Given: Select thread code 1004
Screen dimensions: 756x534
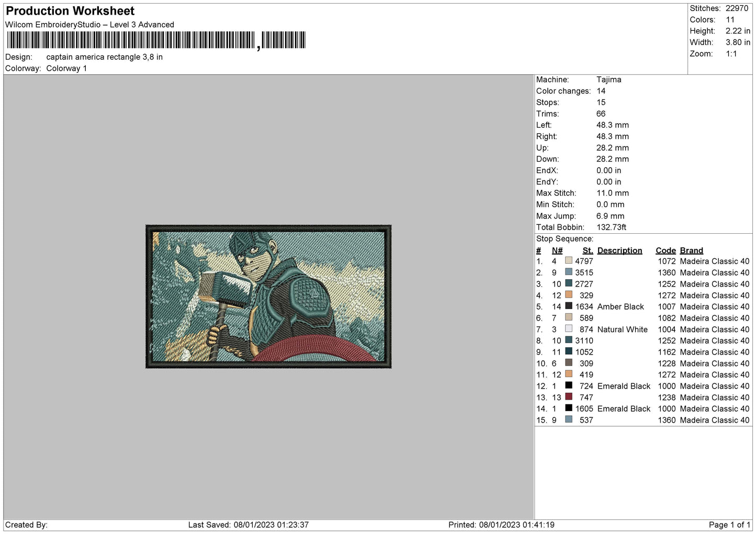Looking at the screenshot, I should [x=667, y=330].
